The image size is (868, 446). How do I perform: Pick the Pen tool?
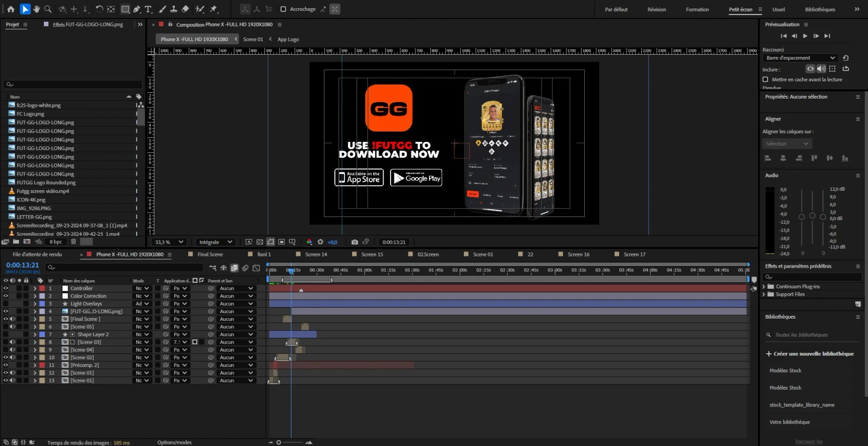(137, 9)
